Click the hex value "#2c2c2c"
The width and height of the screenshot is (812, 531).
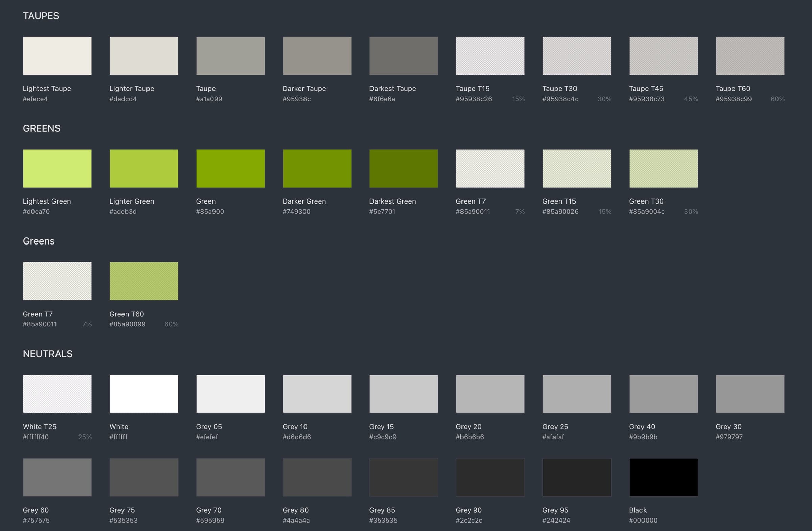click(469, 520)
